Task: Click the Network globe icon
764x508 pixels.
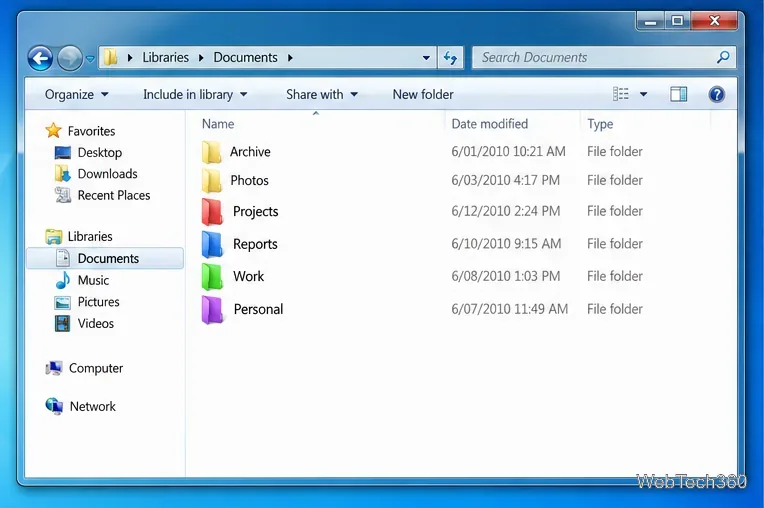Action: 54,406
